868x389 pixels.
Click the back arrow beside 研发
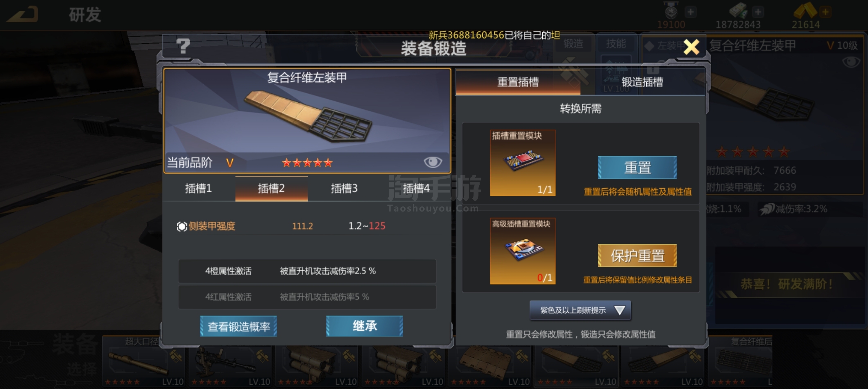[x=23, y=15]
